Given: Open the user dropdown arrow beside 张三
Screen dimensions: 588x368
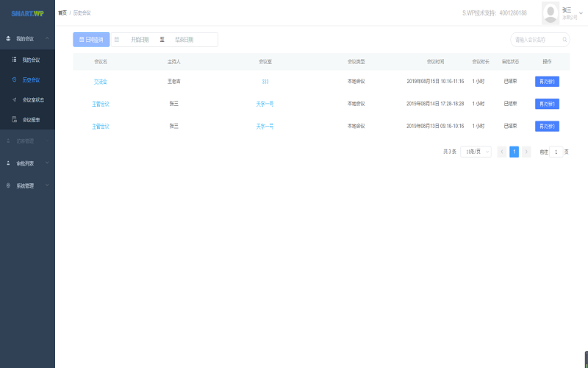Looking at the screenshot, I should point(581,13).
